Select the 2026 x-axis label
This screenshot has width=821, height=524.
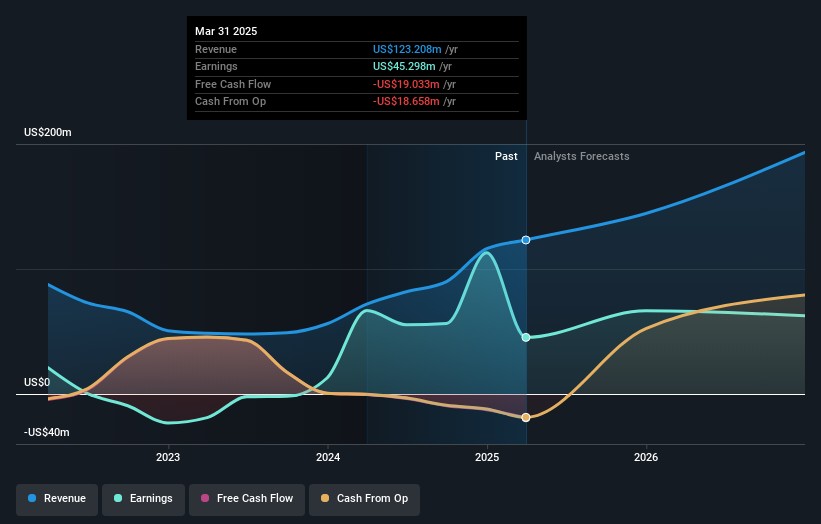646,457
